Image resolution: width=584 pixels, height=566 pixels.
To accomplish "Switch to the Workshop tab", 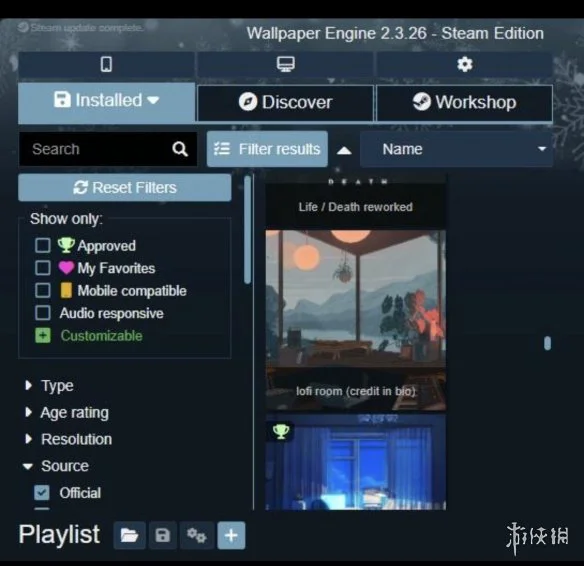I will click(464, 102).
